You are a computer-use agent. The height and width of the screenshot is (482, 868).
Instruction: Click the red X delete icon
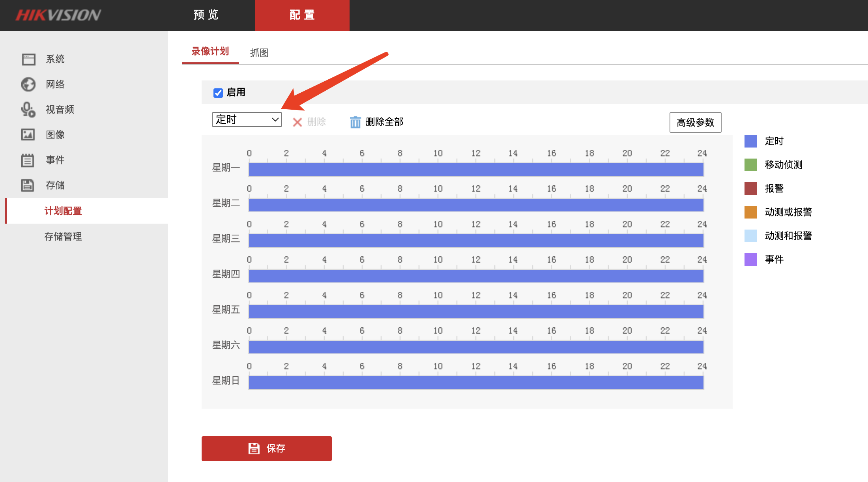(297, 122)
